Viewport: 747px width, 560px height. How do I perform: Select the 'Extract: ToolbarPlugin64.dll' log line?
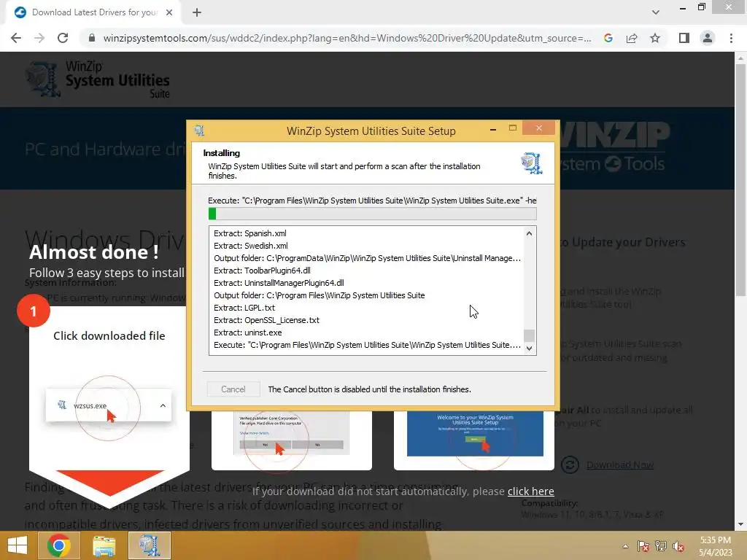pos(262,271)
